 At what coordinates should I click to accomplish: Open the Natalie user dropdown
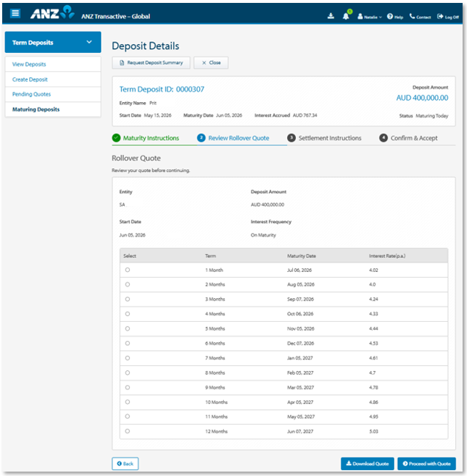pos(369,17)
